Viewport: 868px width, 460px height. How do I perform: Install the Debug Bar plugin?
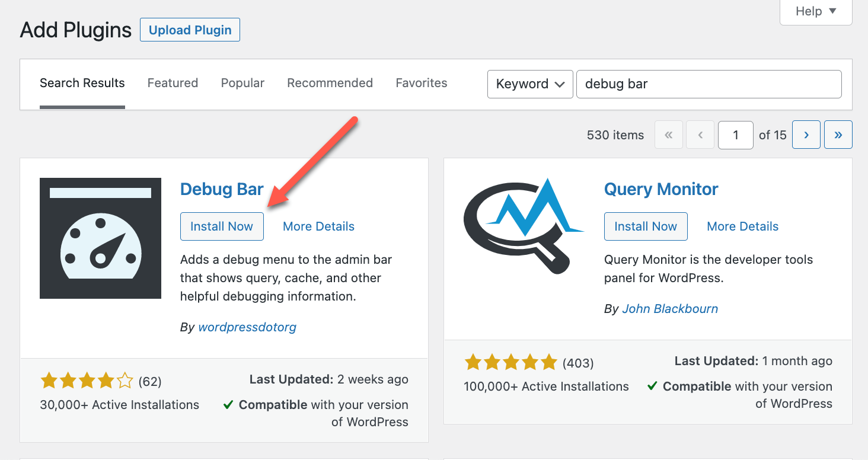point(222,226)
